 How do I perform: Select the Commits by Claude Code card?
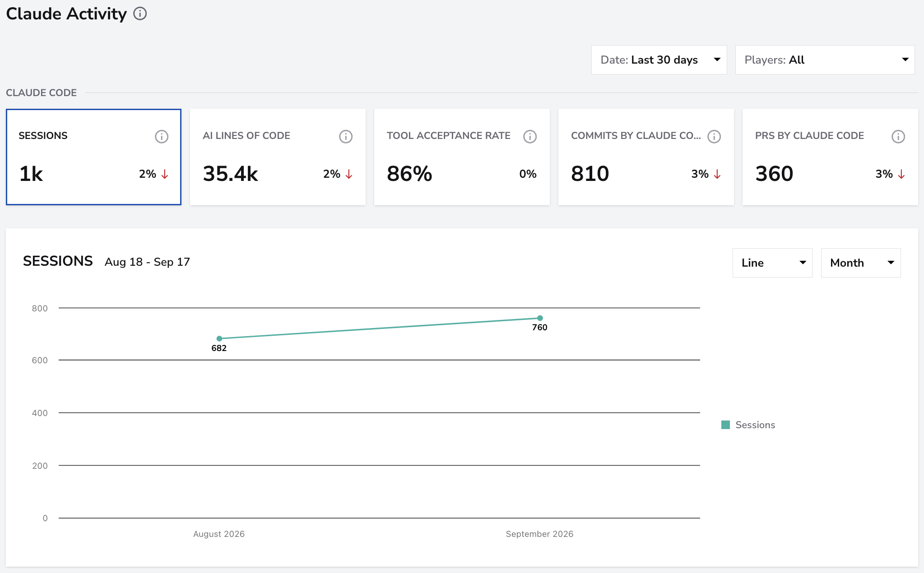tap(646, 157)
